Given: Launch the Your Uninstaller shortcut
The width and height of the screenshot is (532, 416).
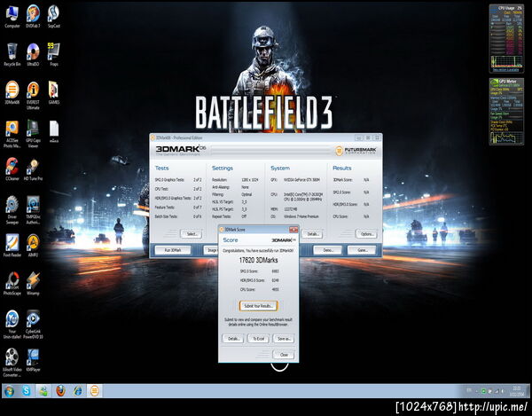Looking at the screenshot, I should 12,325.
